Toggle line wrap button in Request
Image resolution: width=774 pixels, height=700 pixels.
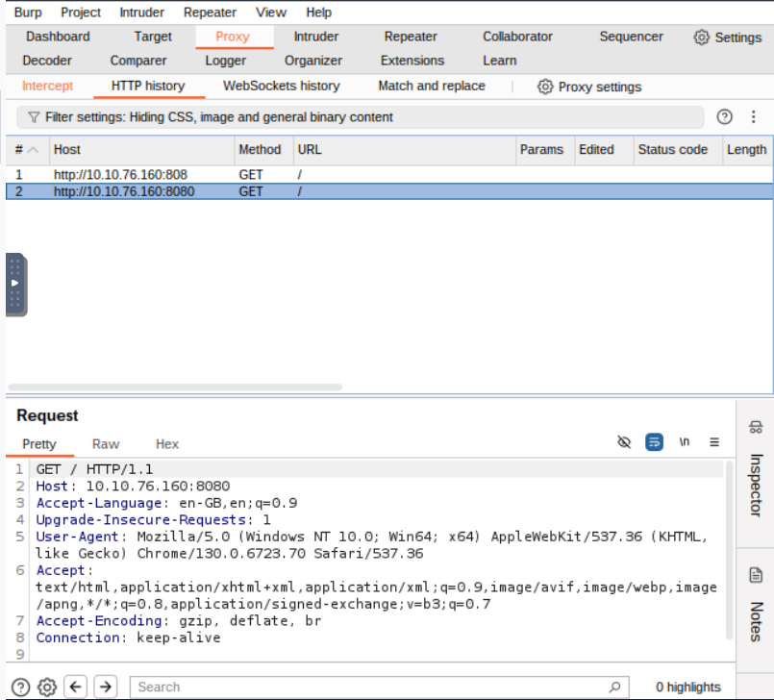tap(654, 441)
